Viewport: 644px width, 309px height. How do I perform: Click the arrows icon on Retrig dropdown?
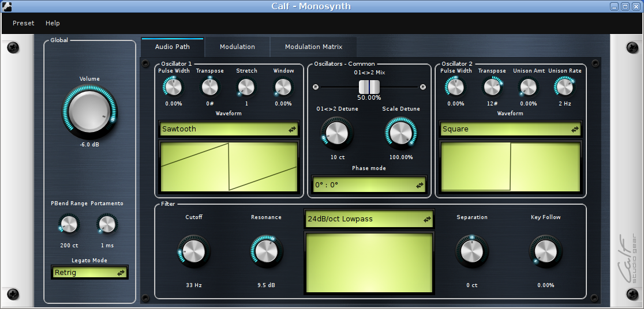[x=121, y=273]
